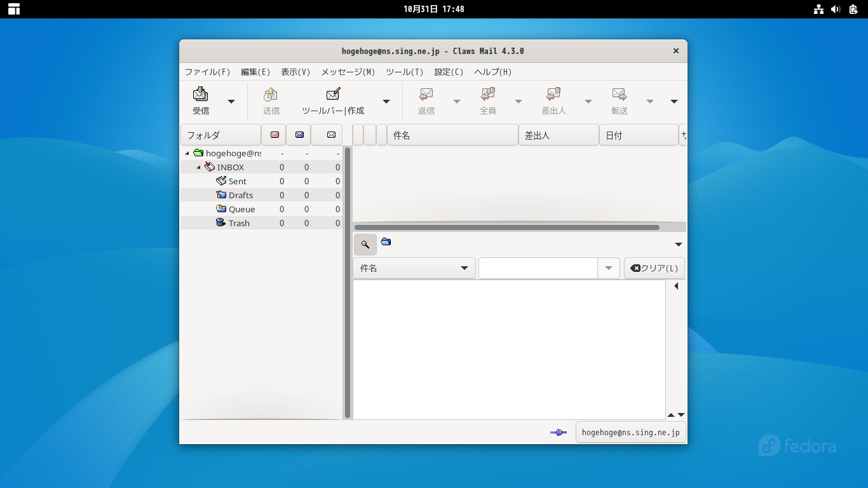Select the Trash folder

coord(239,223)
